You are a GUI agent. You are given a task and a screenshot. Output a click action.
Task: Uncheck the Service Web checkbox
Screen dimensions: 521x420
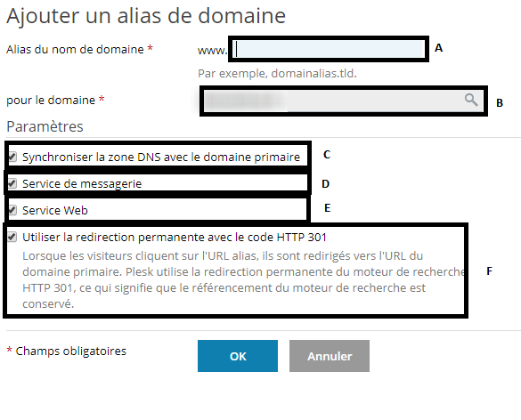pyautogui.click(x=12, y=210)
